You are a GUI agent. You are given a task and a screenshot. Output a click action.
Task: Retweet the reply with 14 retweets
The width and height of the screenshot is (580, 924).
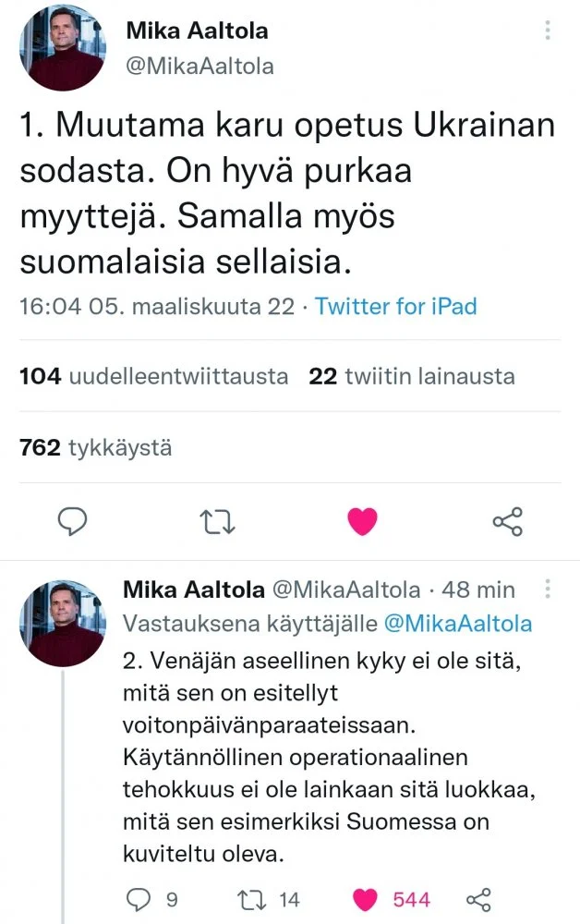coord(250,899)
